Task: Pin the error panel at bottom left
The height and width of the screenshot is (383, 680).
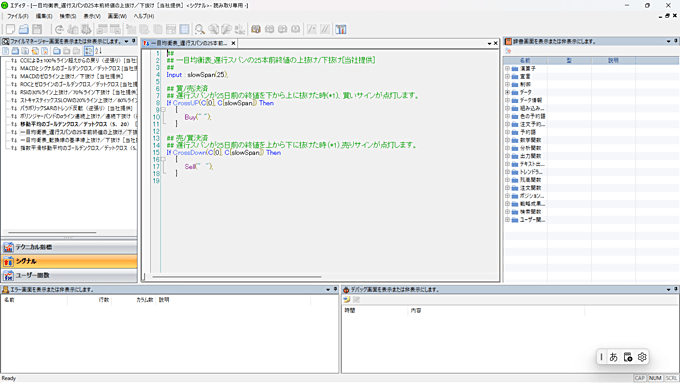Action: pos(335,289)
